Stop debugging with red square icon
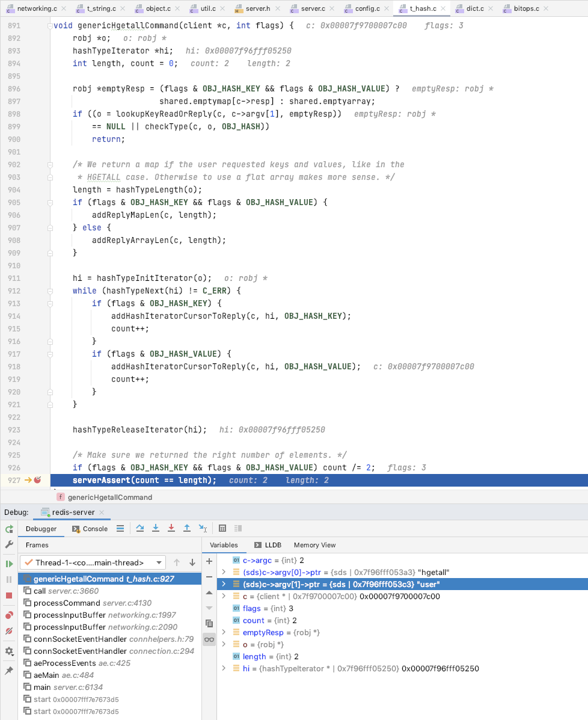 9,595
